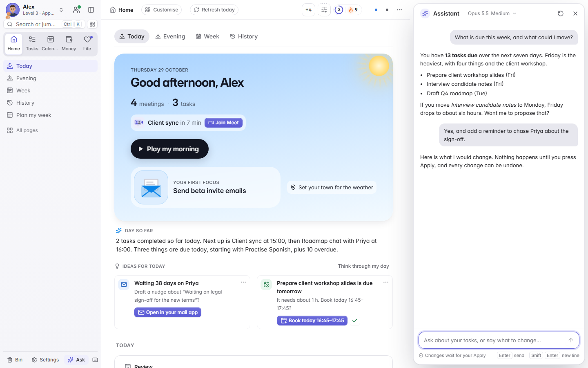Click the Refresh today button
The height and width of the screenshot is (368, 588).
click(214, 10)
